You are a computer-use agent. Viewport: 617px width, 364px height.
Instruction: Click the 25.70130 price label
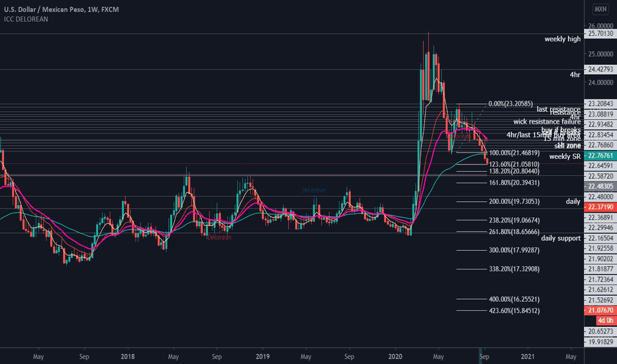600,34
